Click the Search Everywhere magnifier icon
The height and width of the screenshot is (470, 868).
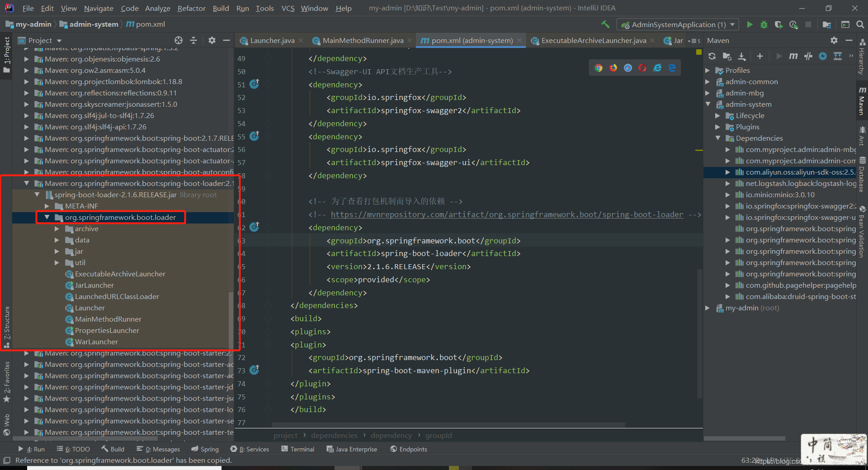[x=860, y=24]
